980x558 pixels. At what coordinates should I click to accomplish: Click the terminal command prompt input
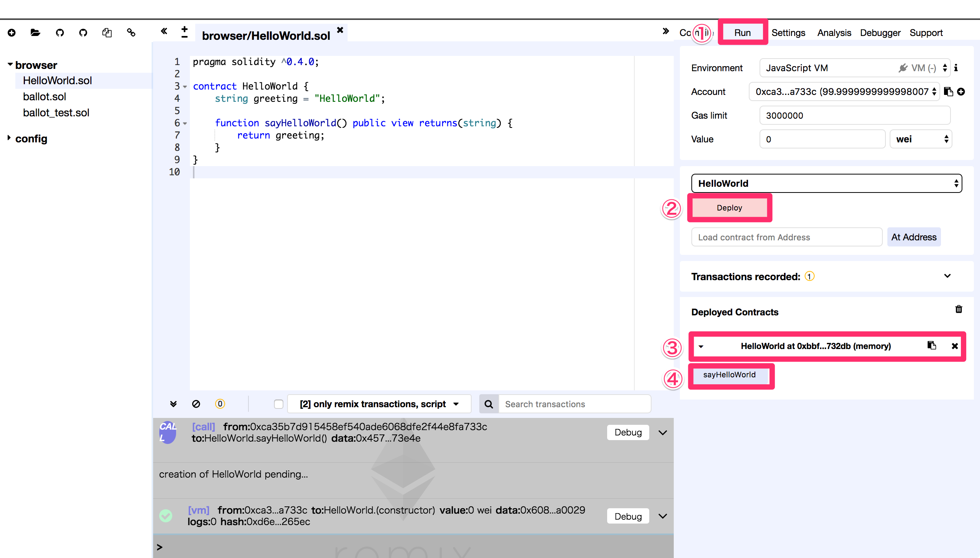414,547
